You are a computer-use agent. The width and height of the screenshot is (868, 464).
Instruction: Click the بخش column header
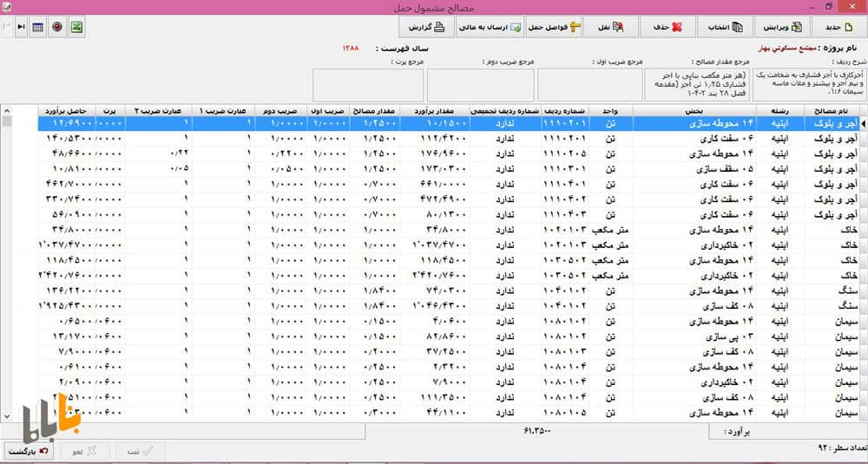[x=694, y=111]
